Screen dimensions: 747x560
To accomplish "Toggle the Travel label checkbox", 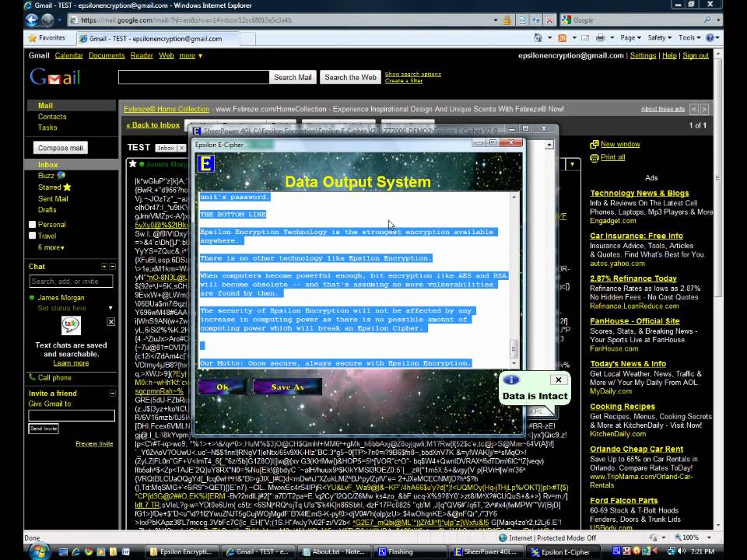I will [x=33, y=235].
